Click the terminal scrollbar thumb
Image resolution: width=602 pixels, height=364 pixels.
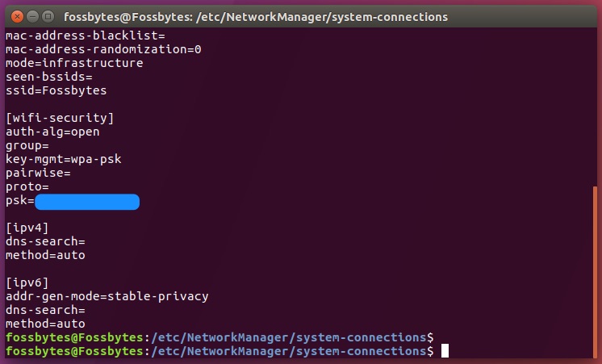(x=595, y=273)
